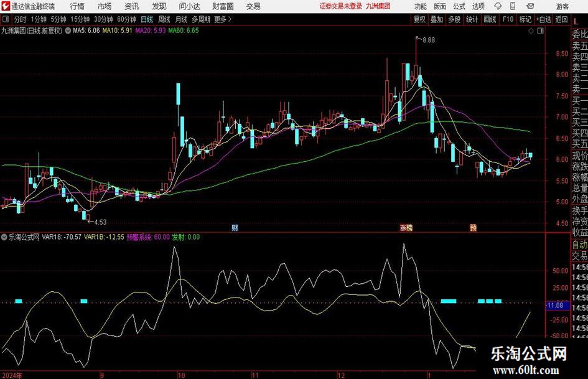The width and height of the screenshot is (588, 379).
Task: Click the VAR1B: -12.55 value label
Action: tap(104, 237)
